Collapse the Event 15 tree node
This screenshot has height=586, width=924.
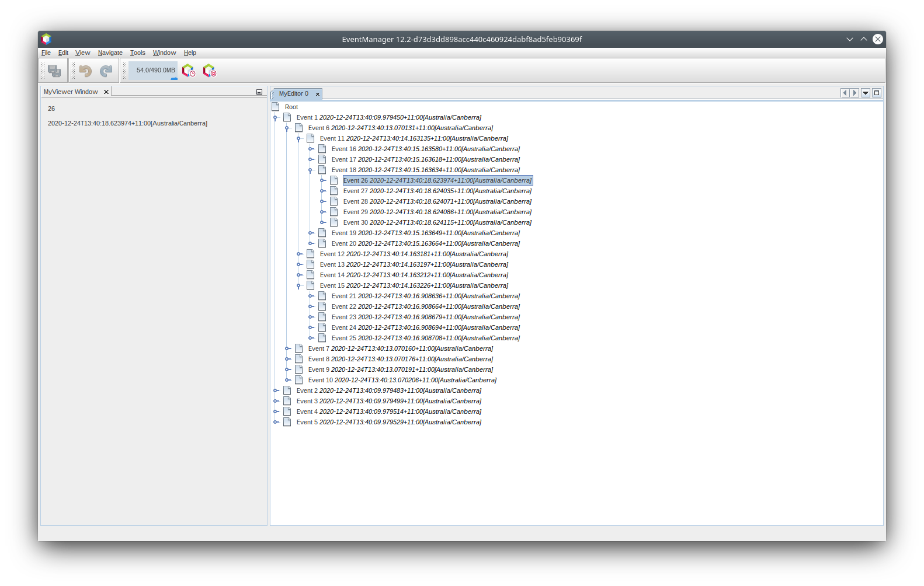click(x=299, y=285)
